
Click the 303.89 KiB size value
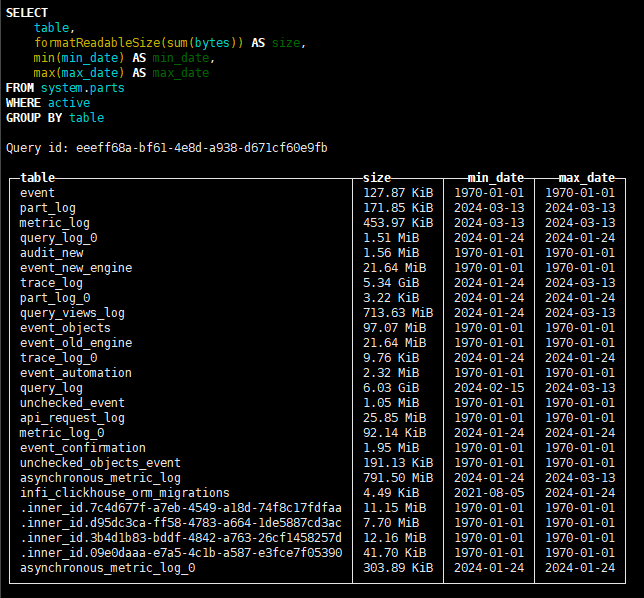tap(398, 568)
